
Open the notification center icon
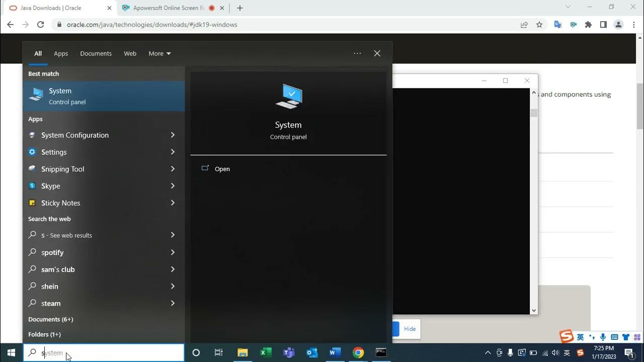(x=629, y=352)
